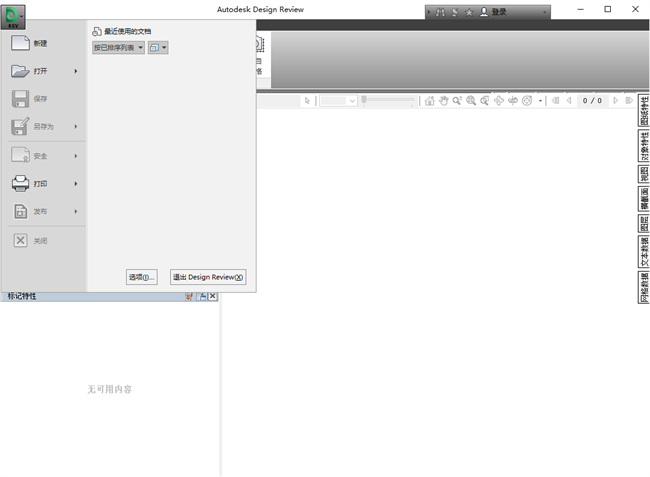Click the 标记特性 panel title

(22, 296)
